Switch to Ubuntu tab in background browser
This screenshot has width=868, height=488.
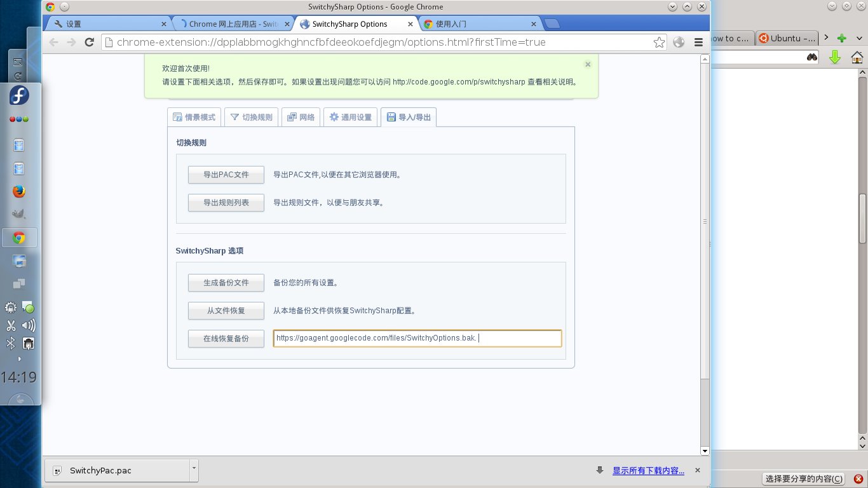click(x=787, y=38)
